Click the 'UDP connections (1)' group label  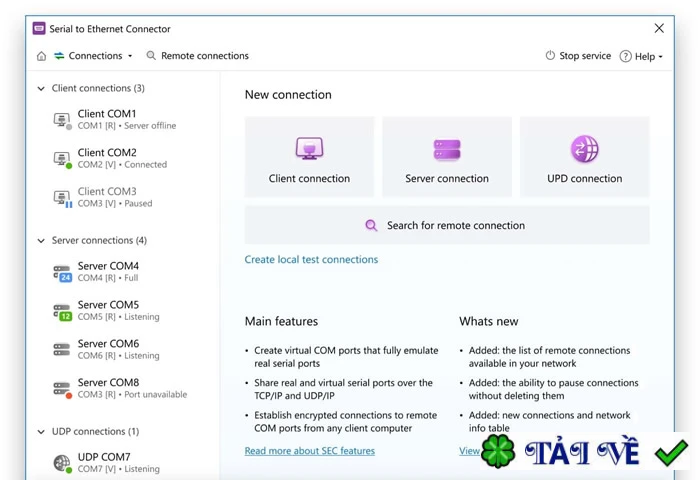pyautogui.click(x=96, y=432)
